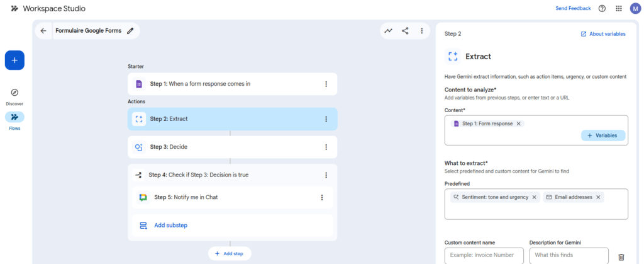This screenshot has height=264, width=644.
Task: Select Step 5: Notify me in Chat
Action: 233,197
